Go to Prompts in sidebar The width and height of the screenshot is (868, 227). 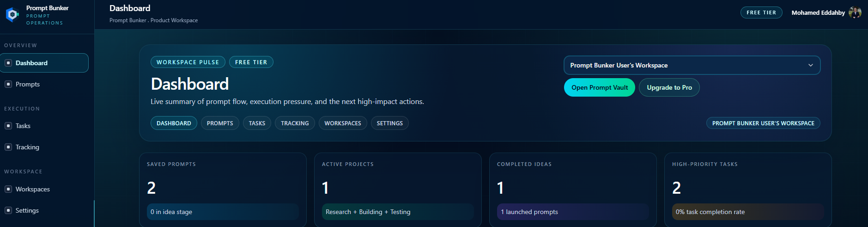(x=44, y=84)
